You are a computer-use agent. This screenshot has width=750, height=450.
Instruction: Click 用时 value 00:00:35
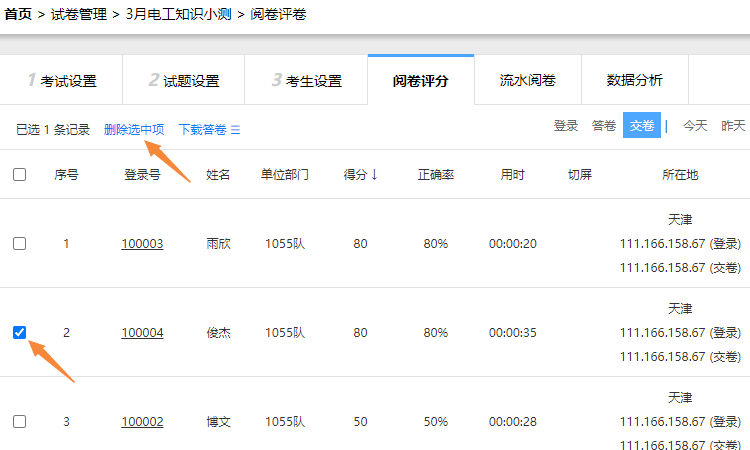point(512,333)
